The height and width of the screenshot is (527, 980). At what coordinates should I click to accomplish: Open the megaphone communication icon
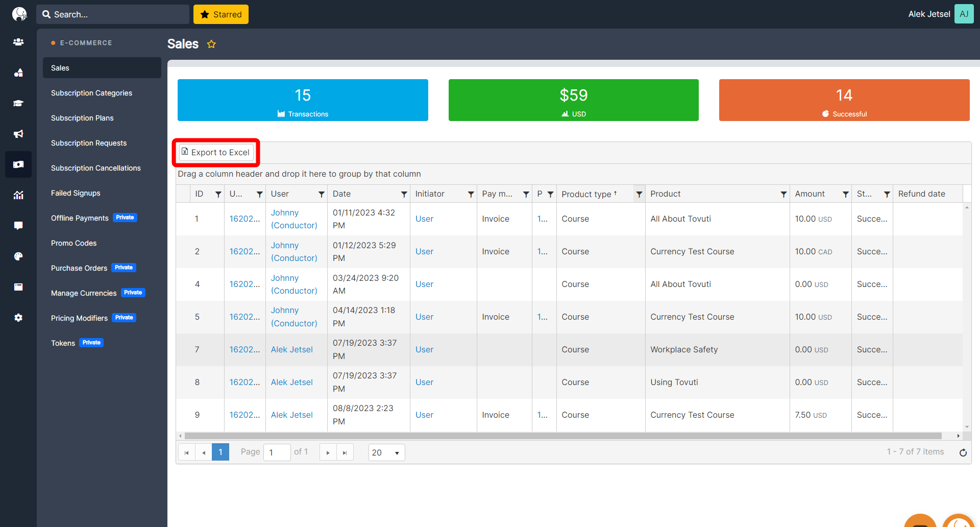pyautogui.click(x=18, y=134)
